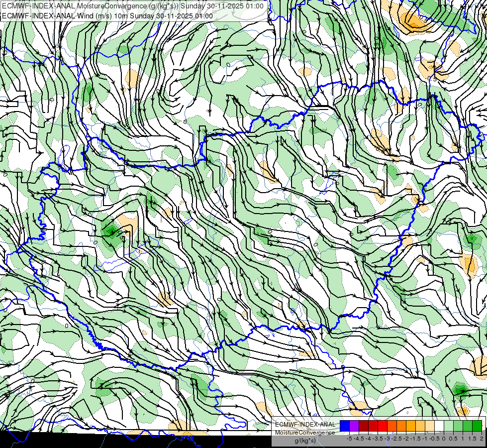Click the MoistureConvergence title line at top

[133, 6]
